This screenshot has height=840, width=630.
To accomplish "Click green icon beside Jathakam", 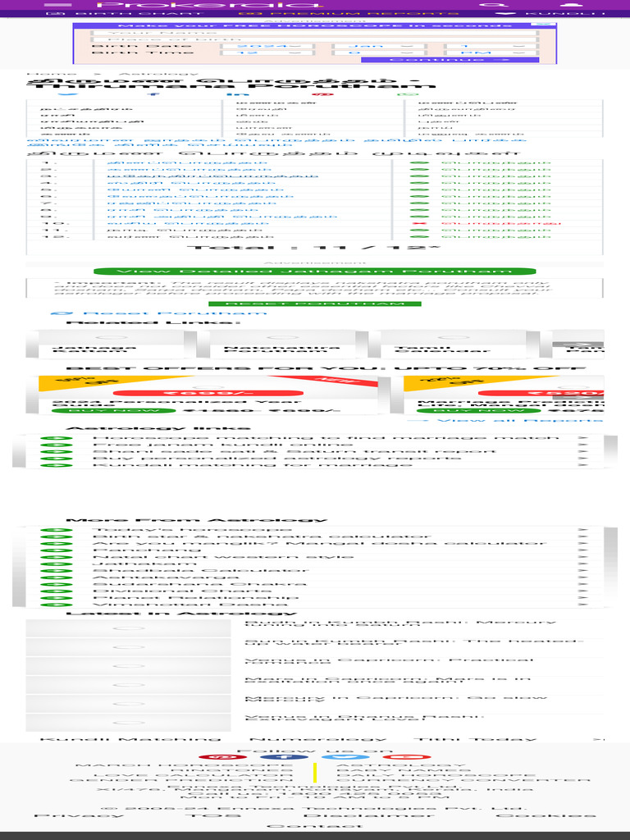I will click(56, 564).
